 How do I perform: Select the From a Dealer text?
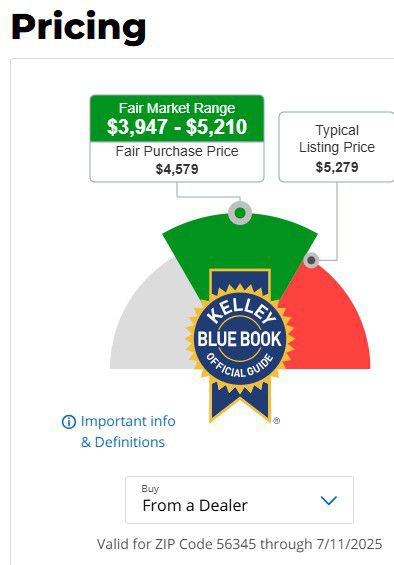point(195,506)
